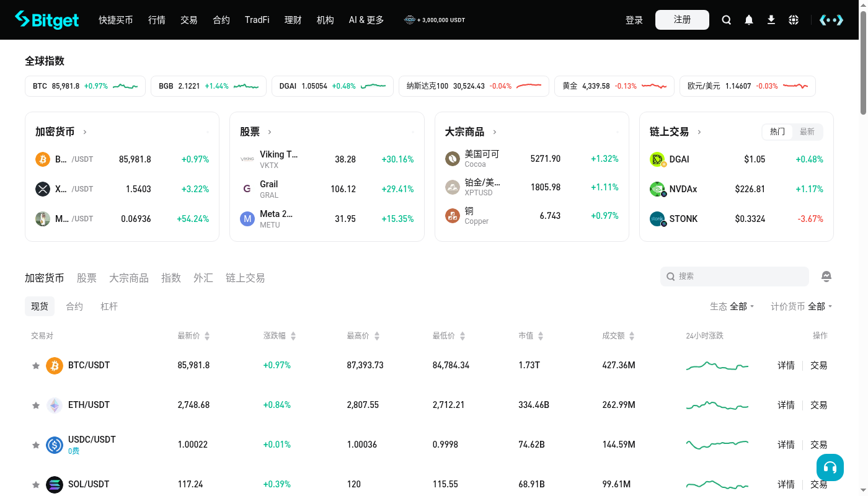This screenshot has width=868, height=496.
Task: Click the 登录 login link
Action: (x=634, y=20)
